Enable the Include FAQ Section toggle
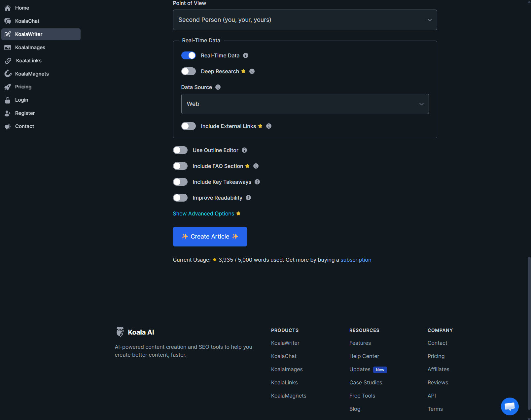Screen dimensions: 531x420 tap(180, 166)
